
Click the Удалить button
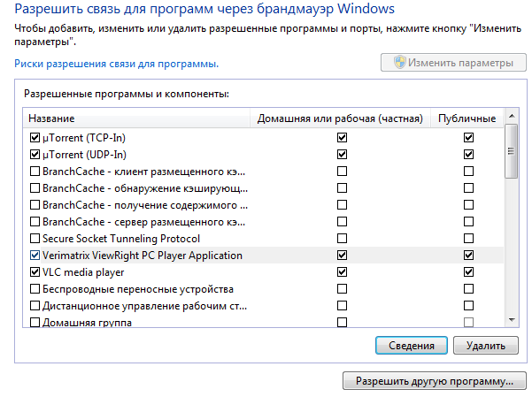[485, 346]
